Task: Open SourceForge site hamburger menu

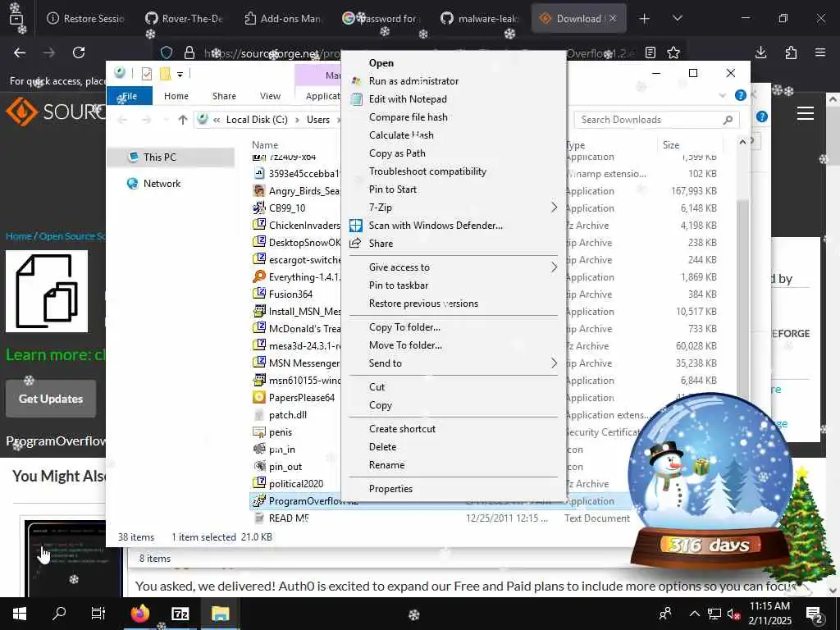Action: click(806, 113)
